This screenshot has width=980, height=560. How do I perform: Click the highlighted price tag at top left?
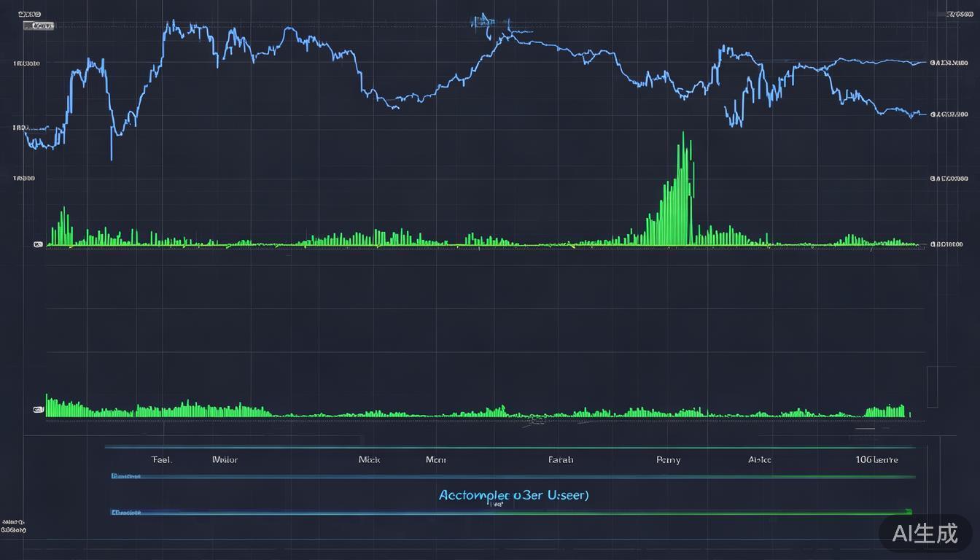(x=39, y=26)
